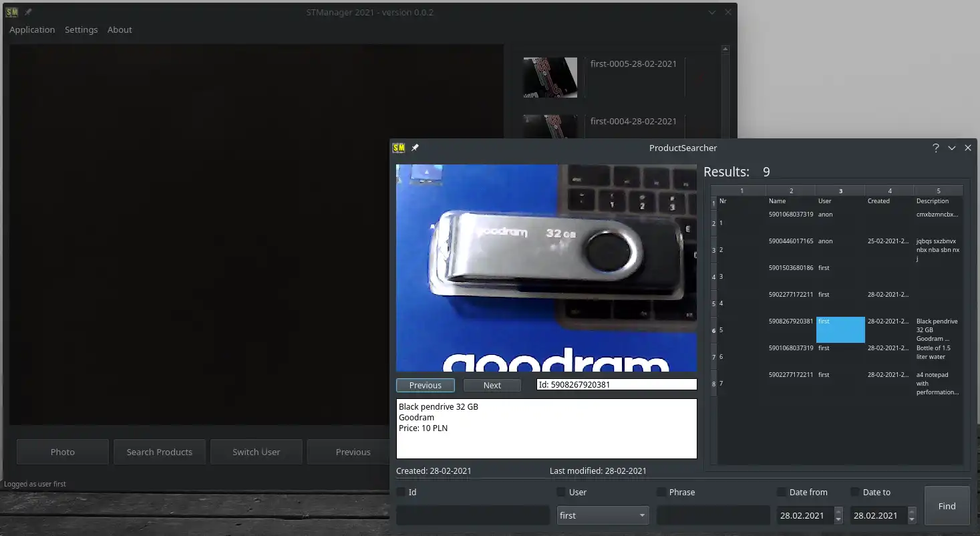Click the Goodram pendrive product image
The height and width of the screenshot is (536, 980).
pyautogui.click(x=546, y=268)
